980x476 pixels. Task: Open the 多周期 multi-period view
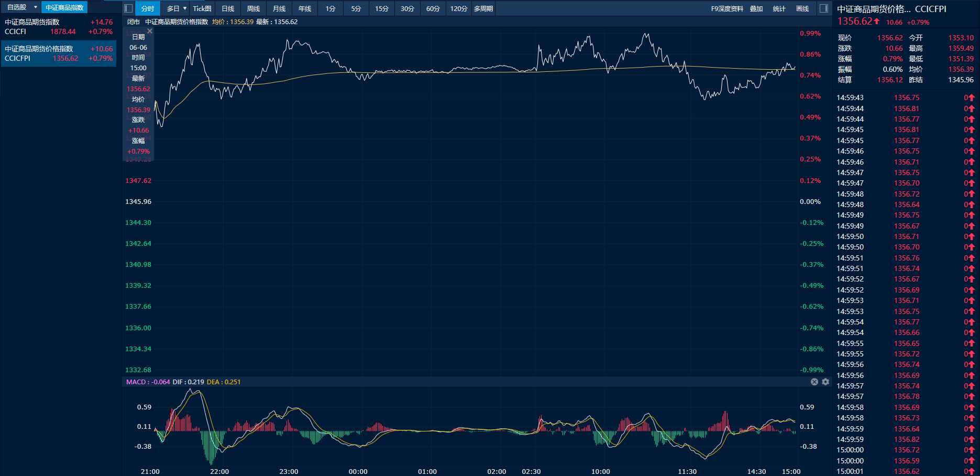pyautogui.click(x=483, y=8)
